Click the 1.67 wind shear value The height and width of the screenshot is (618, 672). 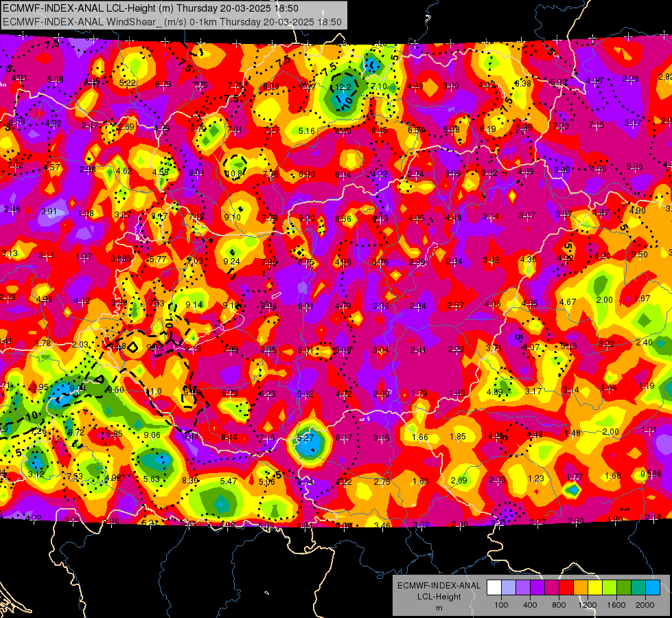642,298
